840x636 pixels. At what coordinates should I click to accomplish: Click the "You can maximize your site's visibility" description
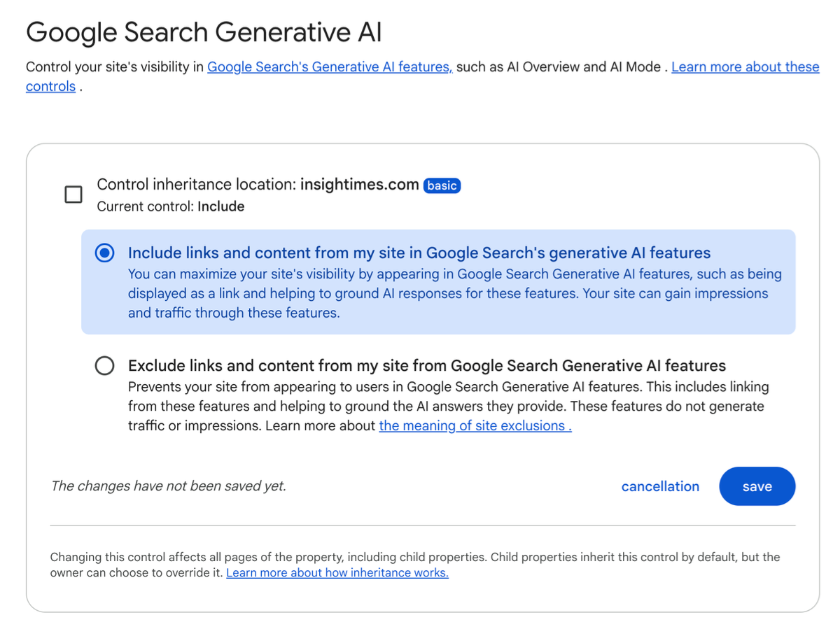click(454, 293)
